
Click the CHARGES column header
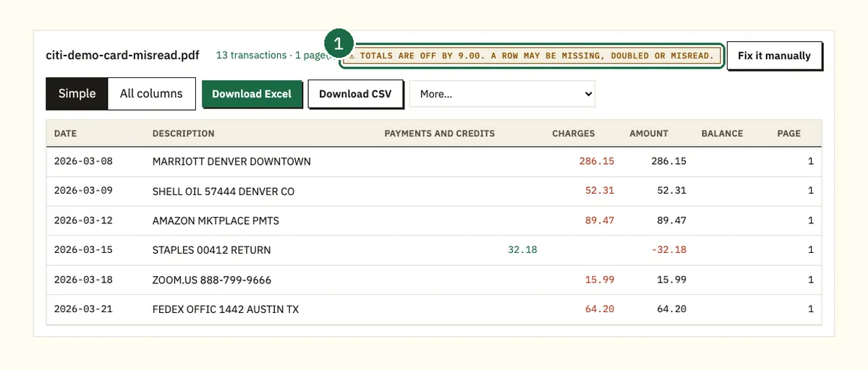coord(574,134)
